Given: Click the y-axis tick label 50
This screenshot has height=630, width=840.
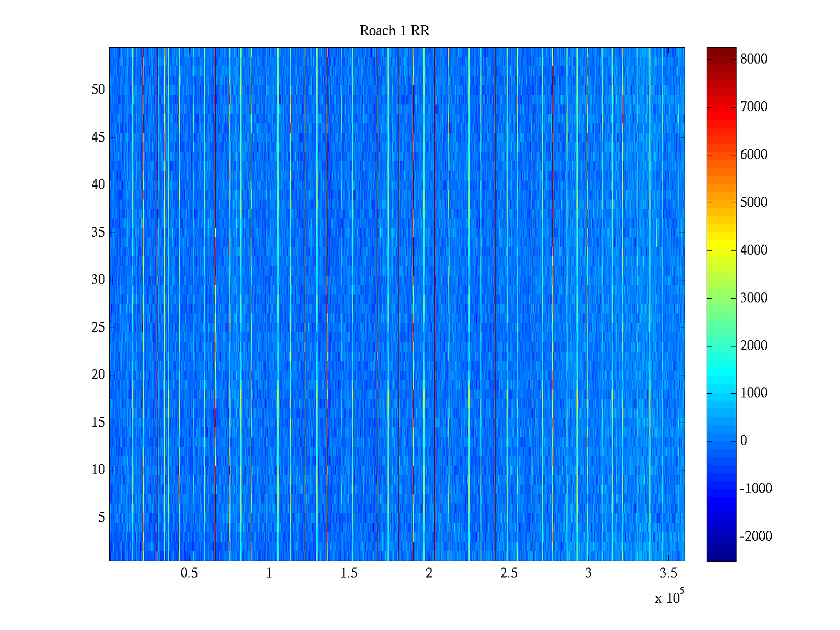Looking at the screenshot, I should pyautogui.click(x=98, y=90).
